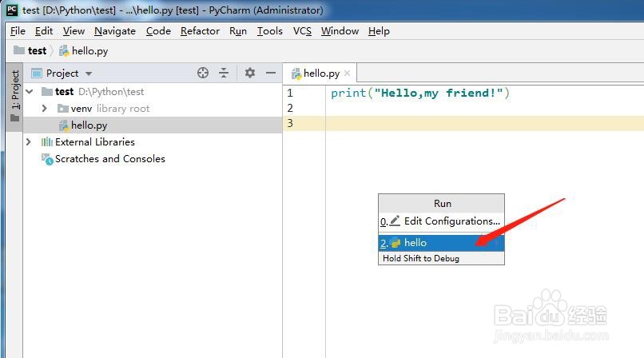Select the test project root row
The height and width of the screenshot is (358, 644).
click(x=153, y=92)
